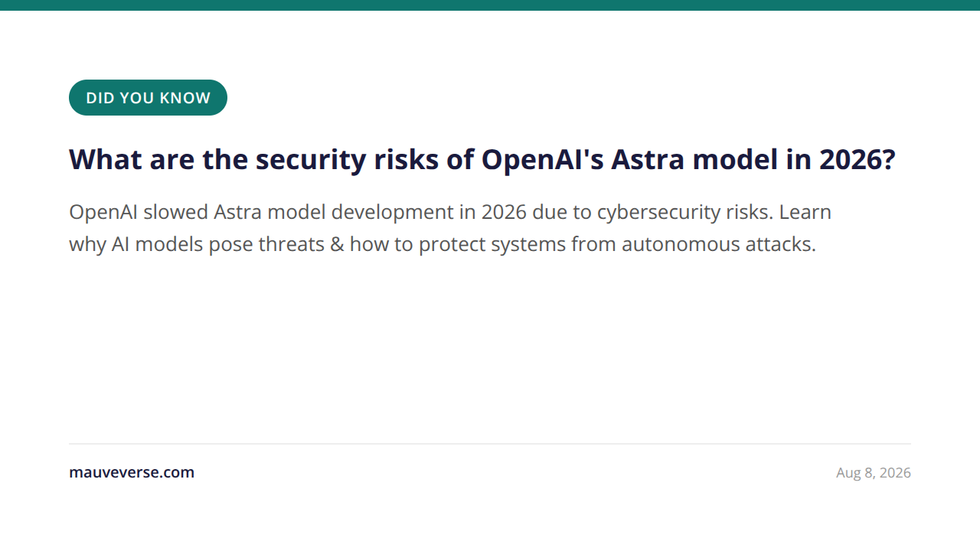
Task: Click the horizontal divider above the footer
Action: pyautogui.click(x=490, y=444)
